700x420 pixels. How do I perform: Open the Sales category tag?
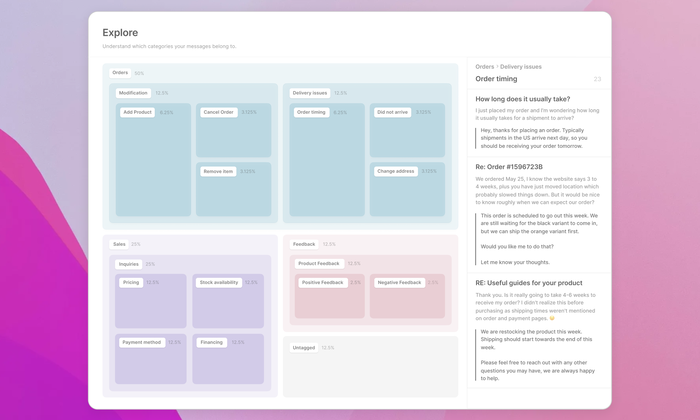tap(119, 244)
